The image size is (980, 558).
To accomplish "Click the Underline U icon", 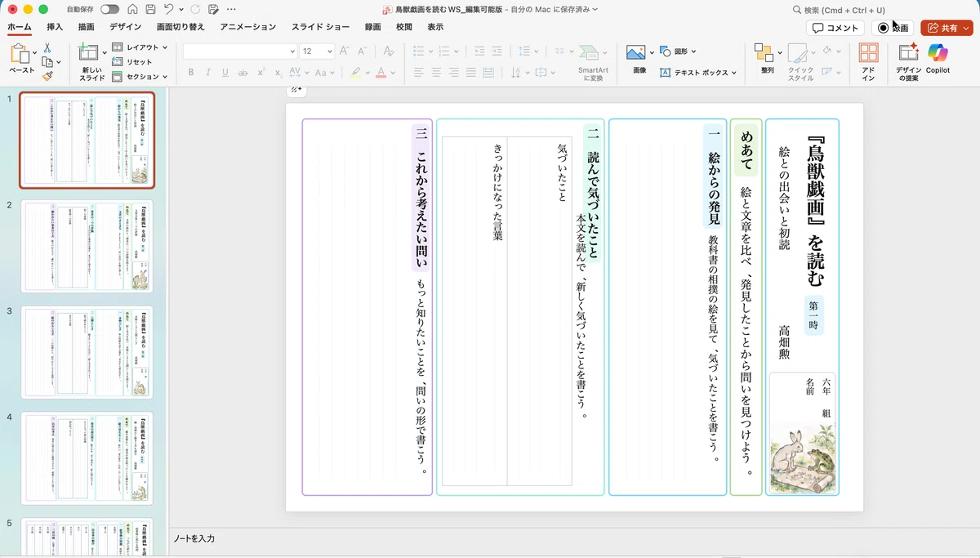I will coord(225,72).
